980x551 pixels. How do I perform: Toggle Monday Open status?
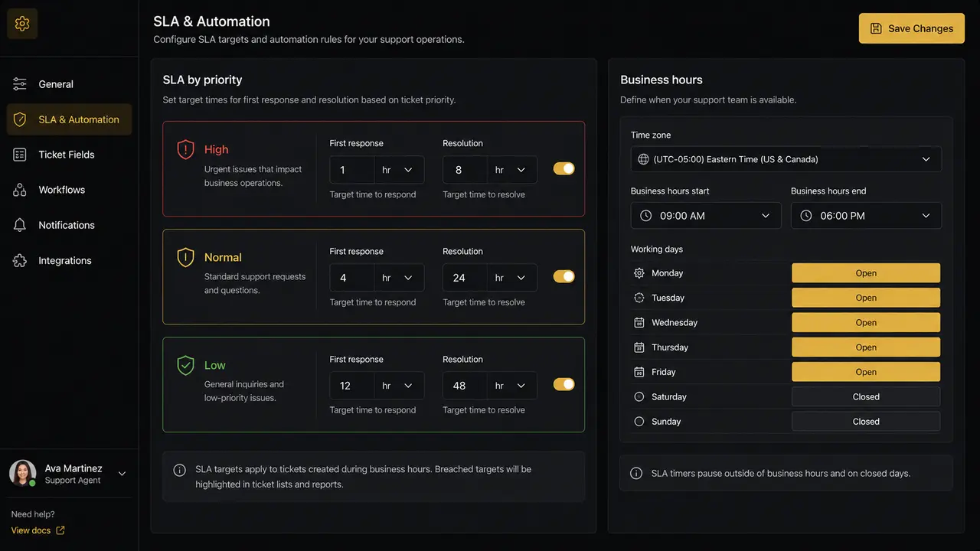coord(866,273)
